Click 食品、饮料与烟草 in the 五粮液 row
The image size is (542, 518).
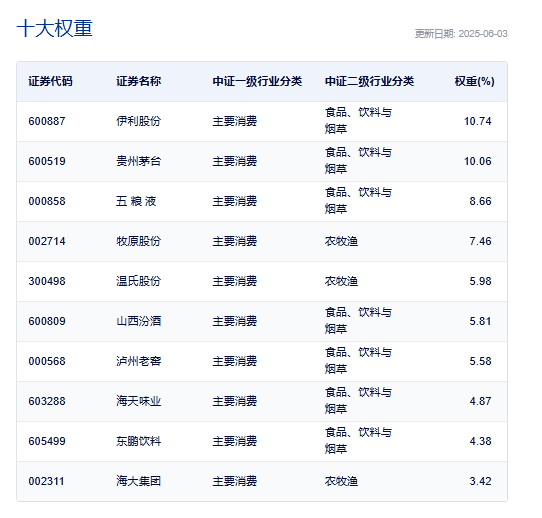point(358,200)
